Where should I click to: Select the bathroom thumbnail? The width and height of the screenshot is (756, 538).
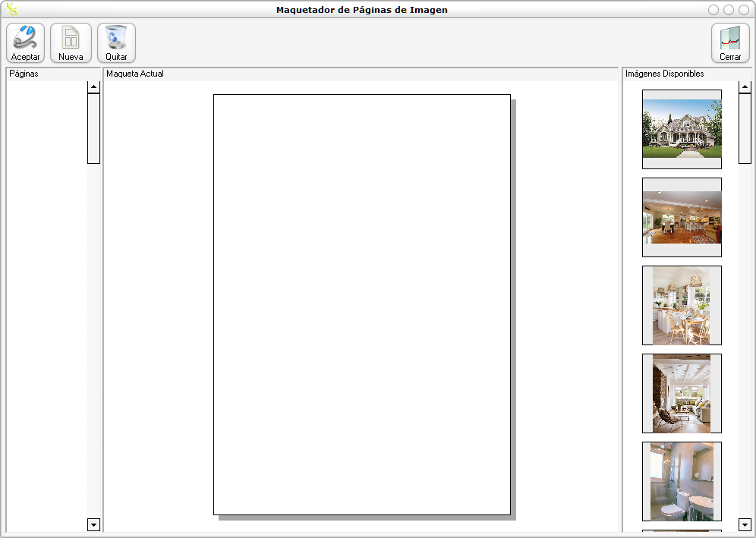pyautogui.click(x=682, y=481)
